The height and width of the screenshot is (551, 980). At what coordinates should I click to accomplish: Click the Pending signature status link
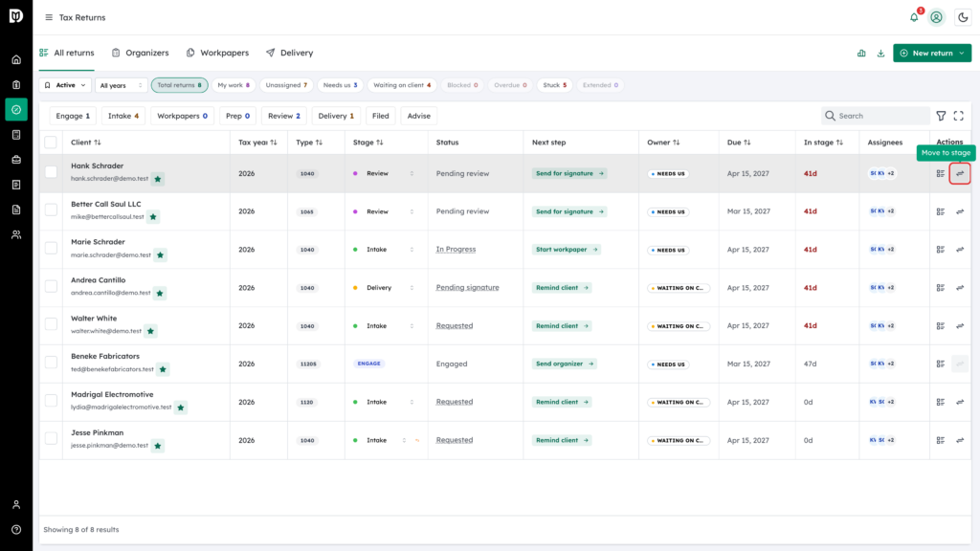pyautogui.click(x=467, y=287)
